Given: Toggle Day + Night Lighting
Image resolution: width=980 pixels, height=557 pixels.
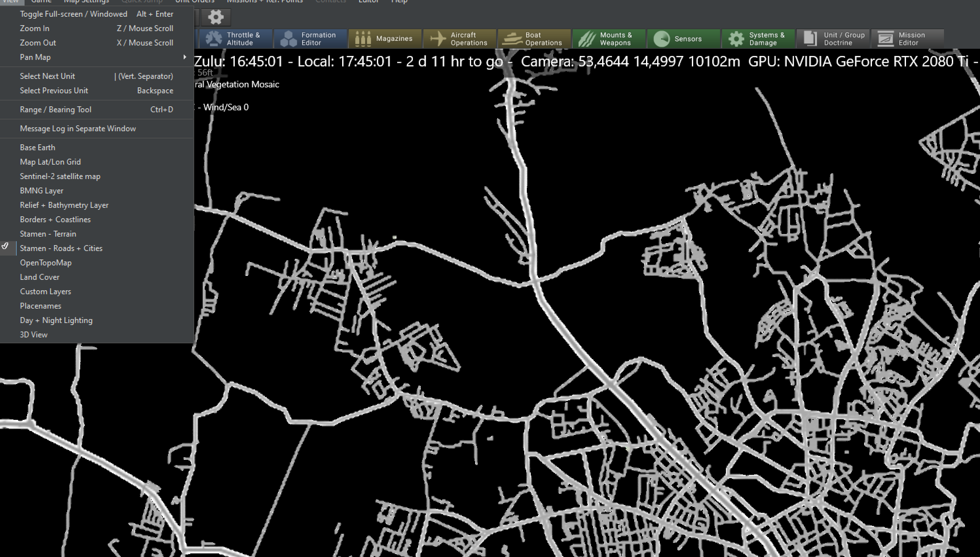Looking at the screenshot, I should point(97,320).
